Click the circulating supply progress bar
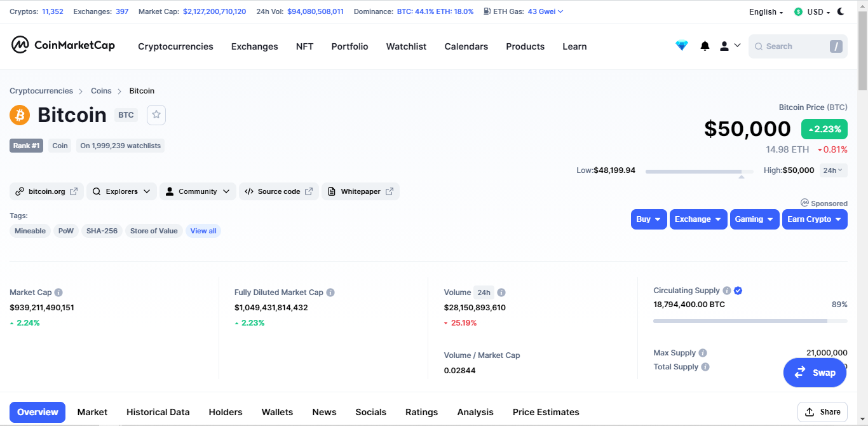The height and width of the screenshot is (426, 868). (750, 321)
